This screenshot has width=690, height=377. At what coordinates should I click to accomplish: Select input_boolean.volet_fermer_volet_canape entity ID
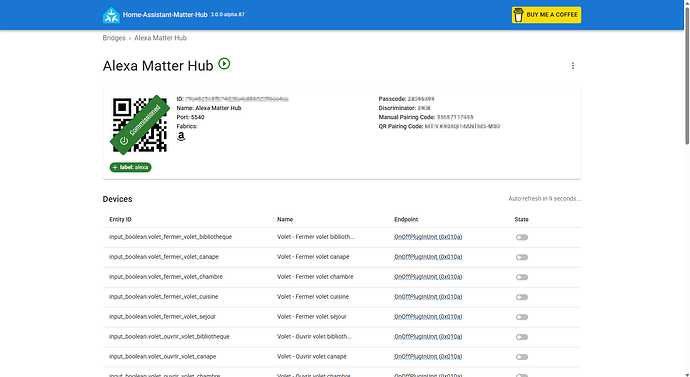[164, 257]
